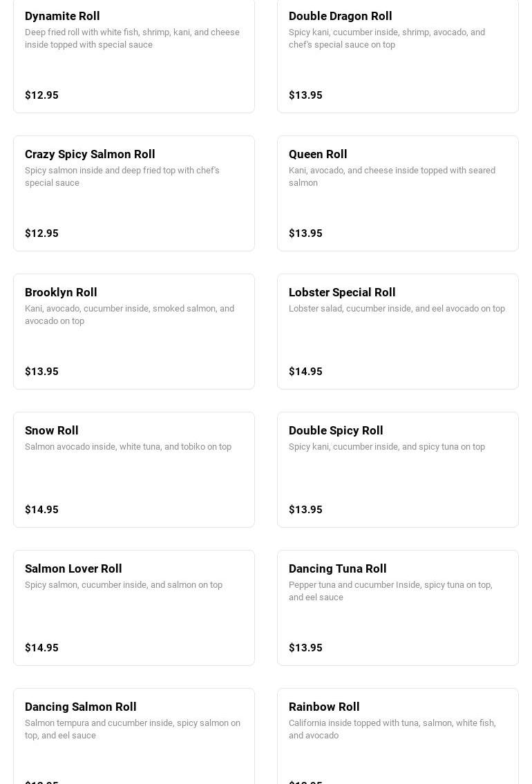
Task: Click the Brooklyn Roll ingredients description
Action: pos(129,314)
